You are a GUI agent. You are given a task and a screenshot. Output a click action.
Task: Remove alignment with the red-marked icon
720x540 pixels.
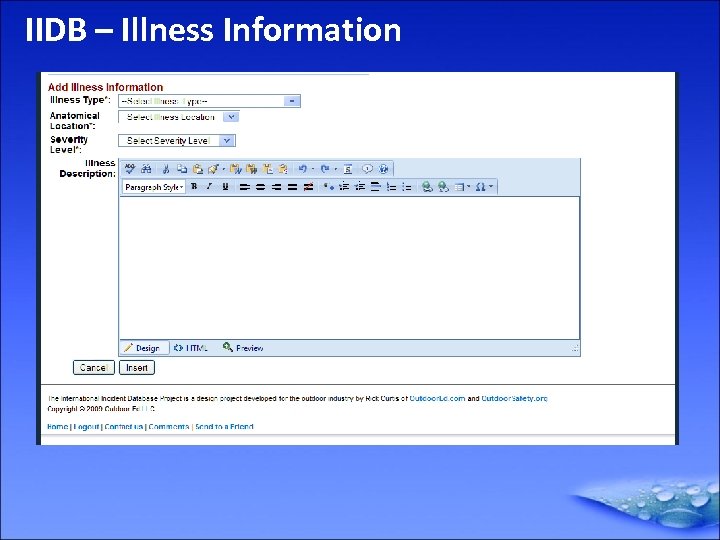coord(309,187)
